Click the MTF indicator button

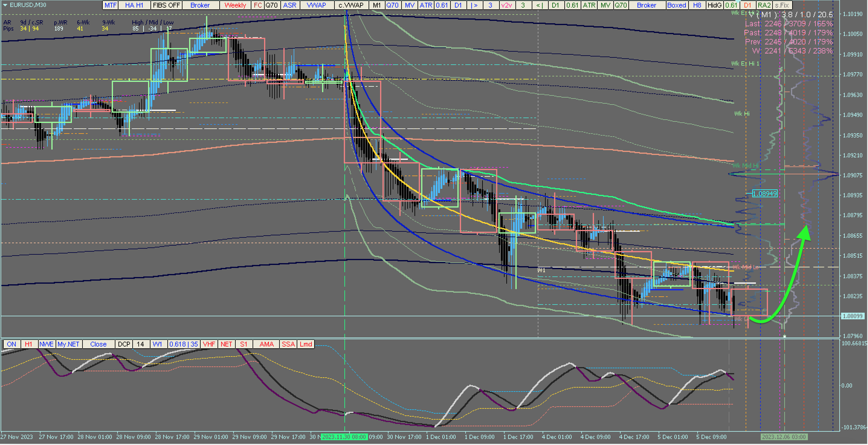[110, 5]
